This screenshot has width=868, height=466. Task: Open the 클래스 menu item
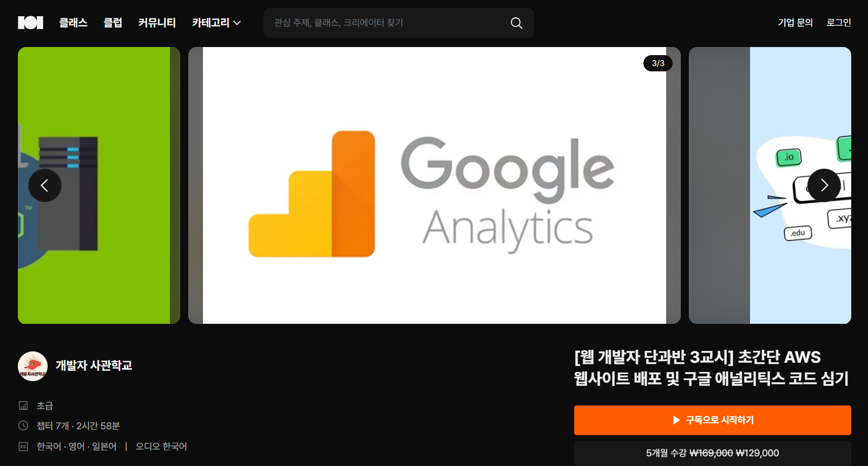pos(74,23)
